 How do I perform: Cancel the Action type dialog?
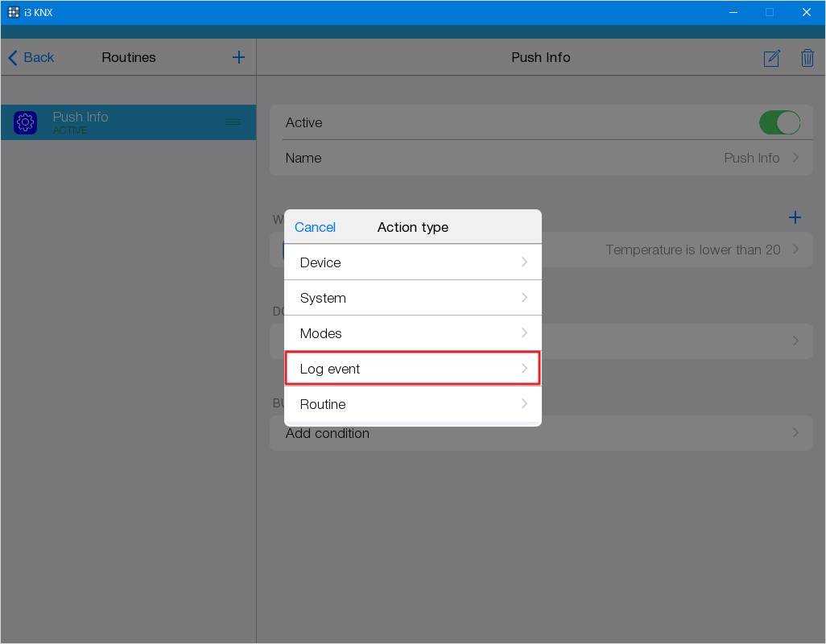(315, 227)
